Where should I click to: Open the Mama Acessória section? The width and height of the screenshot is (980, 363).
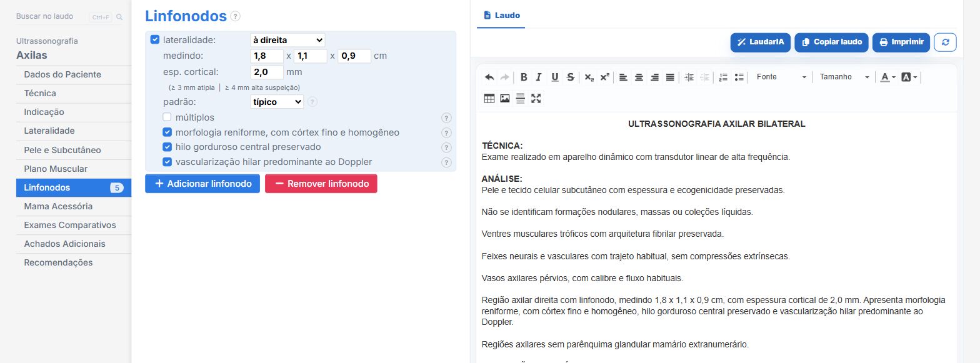74,206
